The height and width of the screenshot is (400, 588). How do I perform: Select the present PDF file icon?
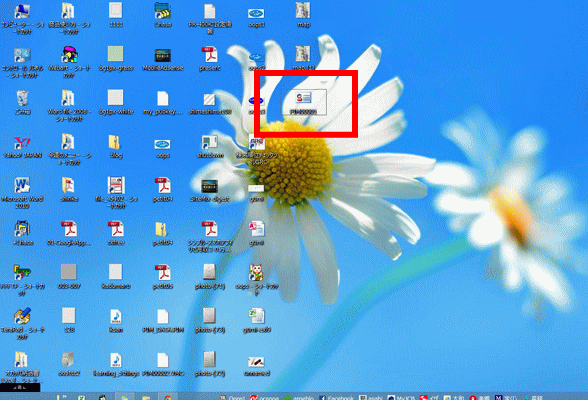pyautogui.click(x=210, y=59)
